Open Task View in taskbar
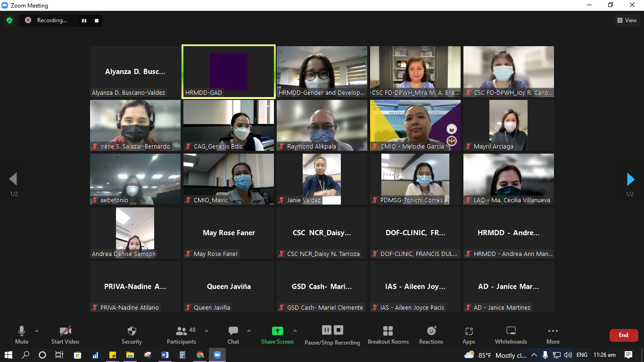Image resolution: width=644 pixels, height=362 pixels. click(59, 355)
